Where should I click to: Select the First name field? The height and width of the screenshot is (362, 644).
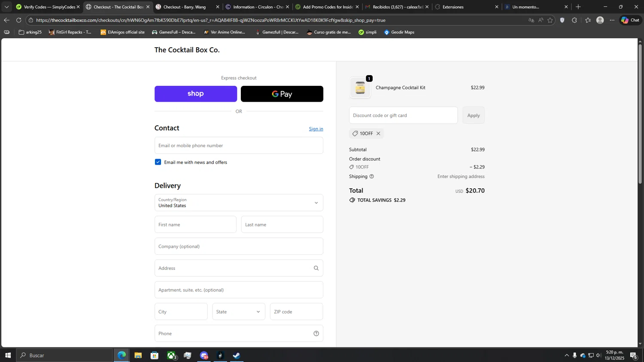195,224
